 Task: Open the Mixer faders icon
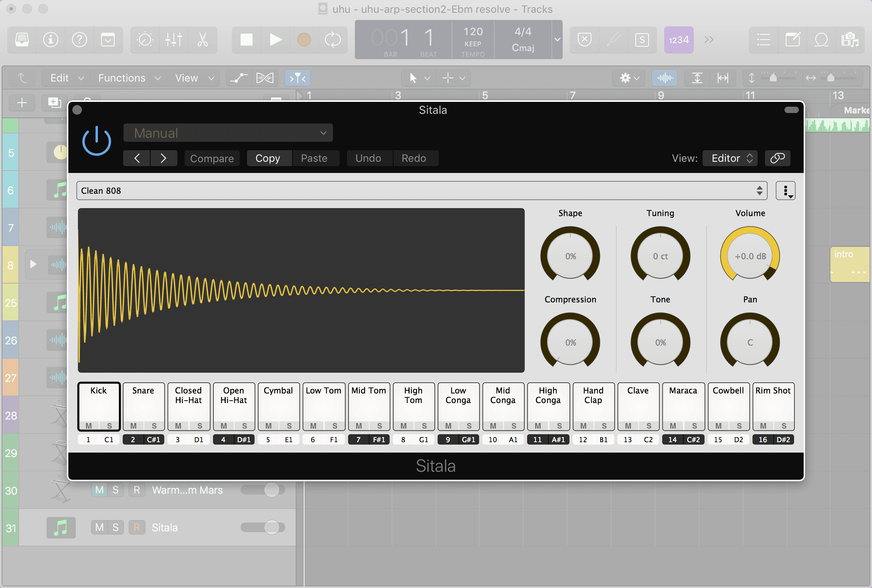click(174, 40)
